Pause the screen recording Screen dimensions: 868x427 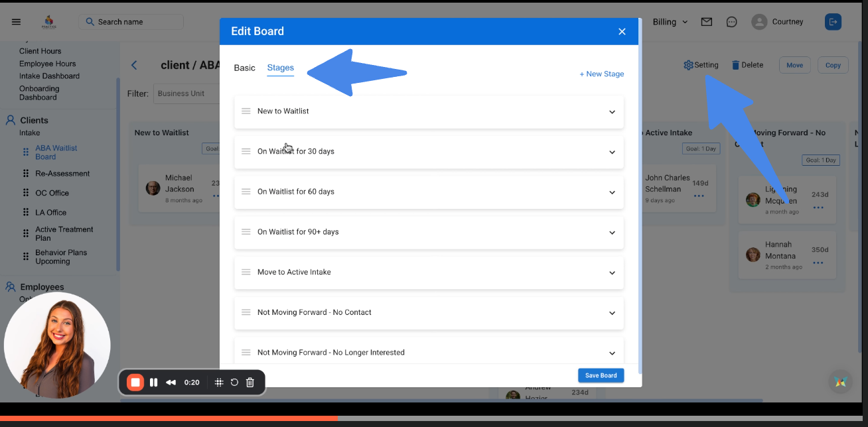pos(154,383)
